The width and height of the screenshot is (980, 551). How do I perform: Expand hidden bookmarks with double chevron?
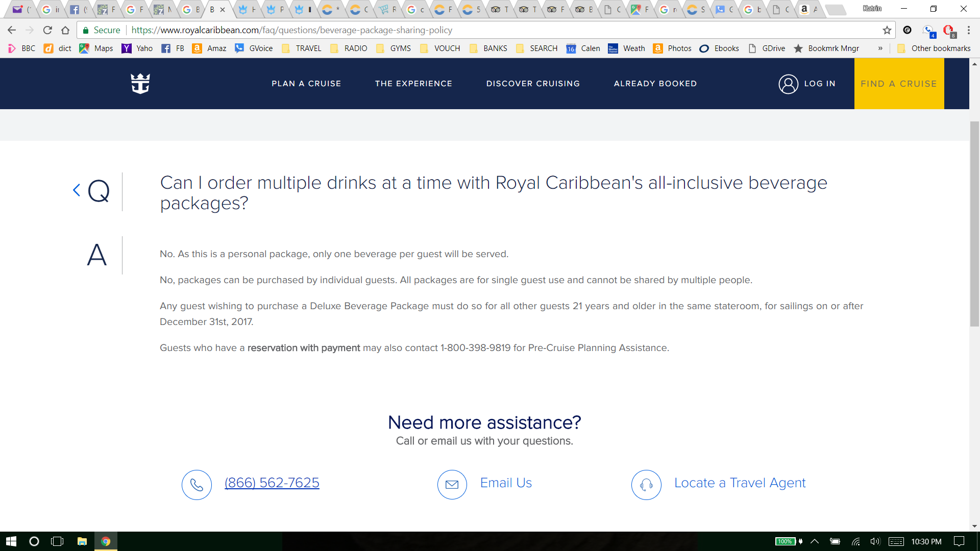880,48
